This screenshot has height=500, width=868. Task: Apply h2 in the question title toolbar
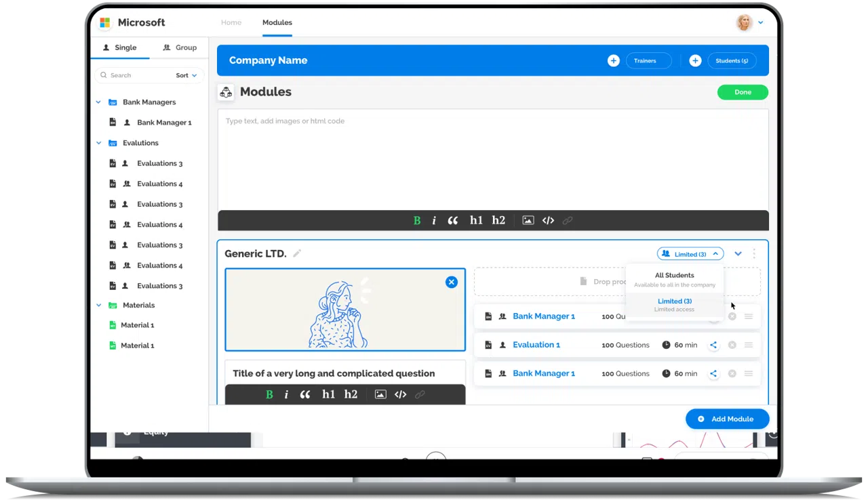(351, 394)
